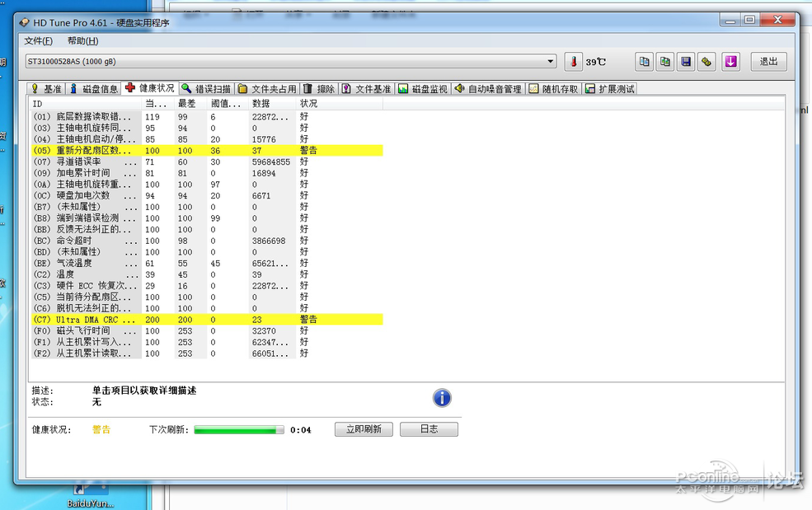Click the yellow 警告 health status text
This screenshot has height=510, width=812.
coord(101,430)
